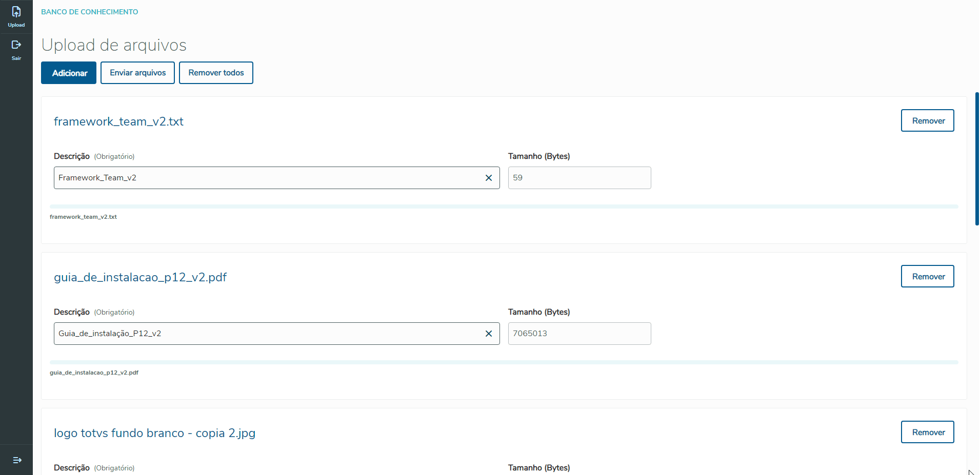Click Remover todos button

coord(216,73)
